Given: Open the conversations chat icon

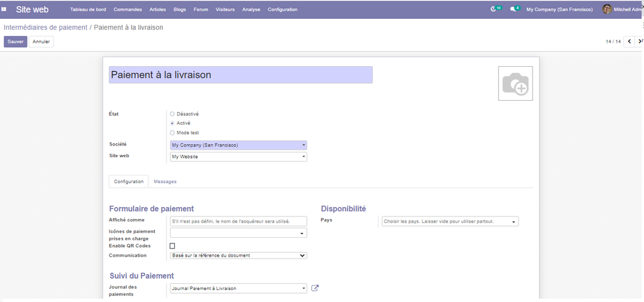Looking at the screenshot, I should click(x=513, y=9).
